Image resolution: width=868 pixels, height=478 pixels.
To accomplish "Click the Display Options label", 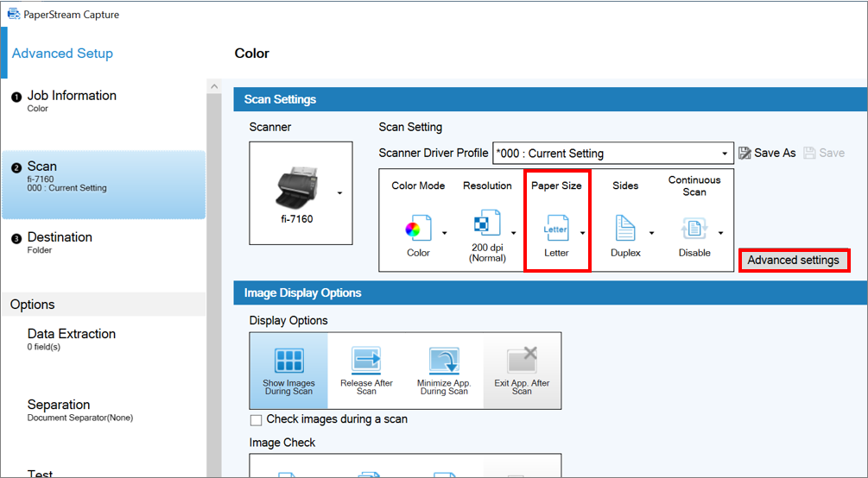I will (x=288, y=321).
